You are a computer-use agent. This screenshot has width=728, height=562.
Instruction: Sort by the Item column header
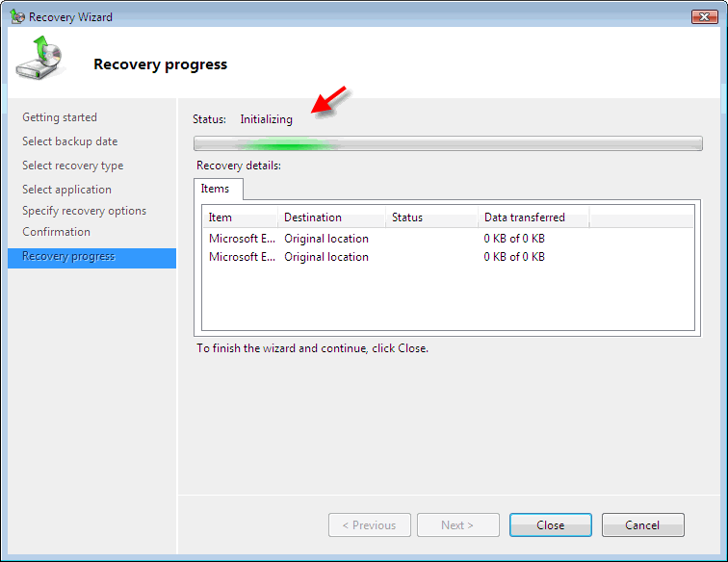tap(240, 217)
